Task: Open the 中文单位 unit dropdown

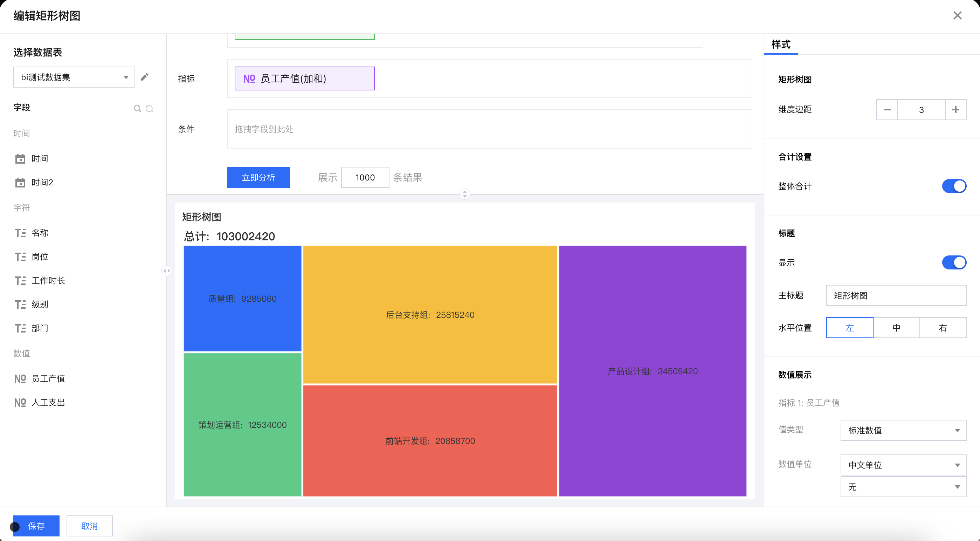Action: click(903, 465)
